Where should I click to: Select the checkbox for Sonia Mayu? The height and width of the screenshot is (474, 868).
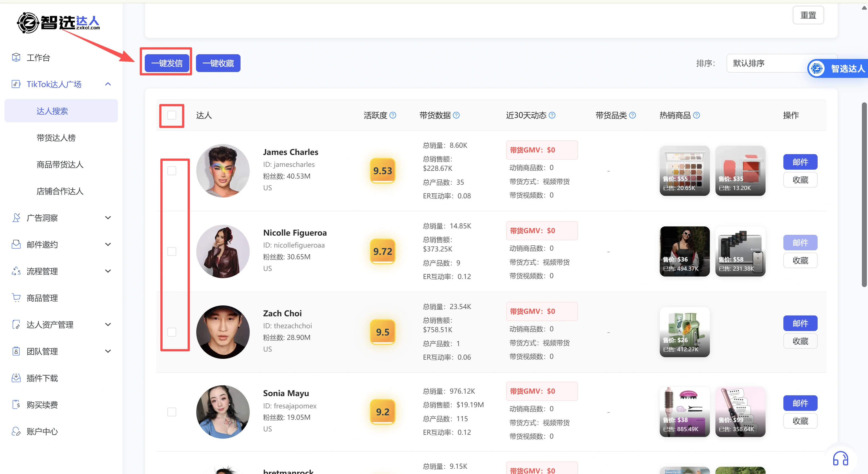point(172,412)
